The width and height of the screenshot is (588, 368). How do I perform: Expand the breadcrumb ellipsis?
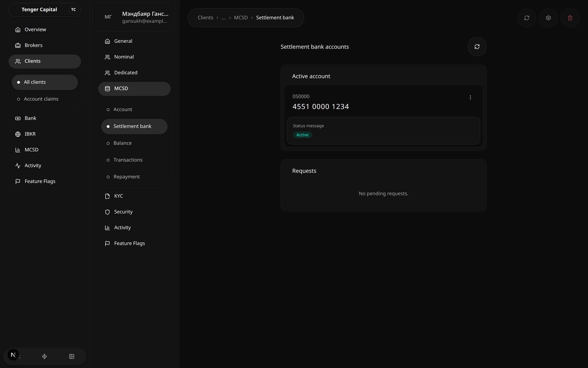[x=223, y=18]
